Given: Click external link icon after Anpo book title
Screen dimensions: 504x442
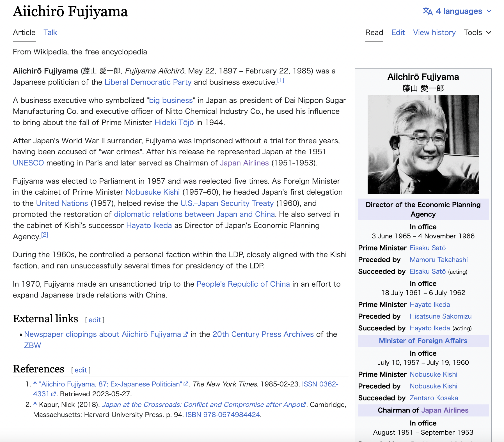Looking at the screenshot, I should coord(303,405).
